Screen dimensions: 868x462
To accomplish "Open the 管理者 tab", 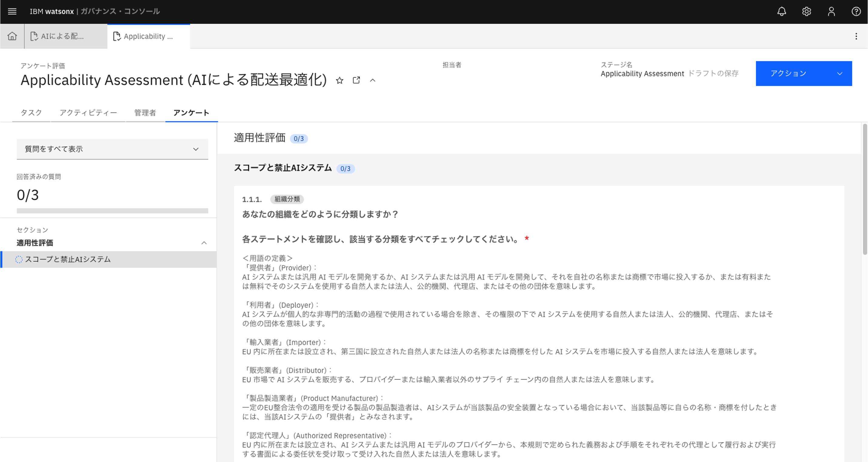I will (x=145, y=112).
